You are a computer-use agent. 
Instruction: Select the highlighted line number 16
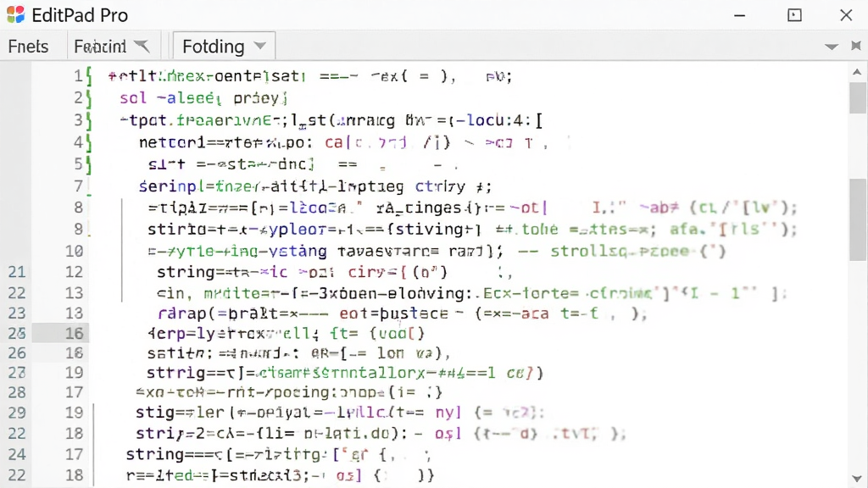click(x=75, y=334)
